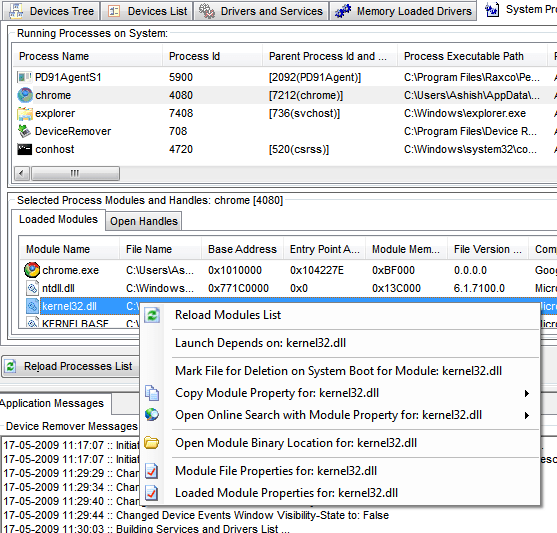
Task: Click base address 0x771C0000 cell
Action: click(x=238, y=288)
